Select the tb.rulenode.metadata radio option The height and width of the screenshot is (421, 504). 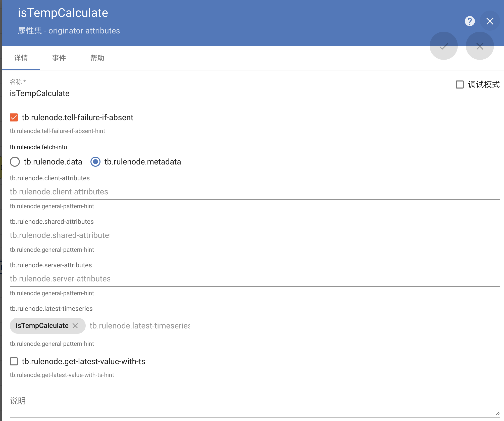pos(95,162)
